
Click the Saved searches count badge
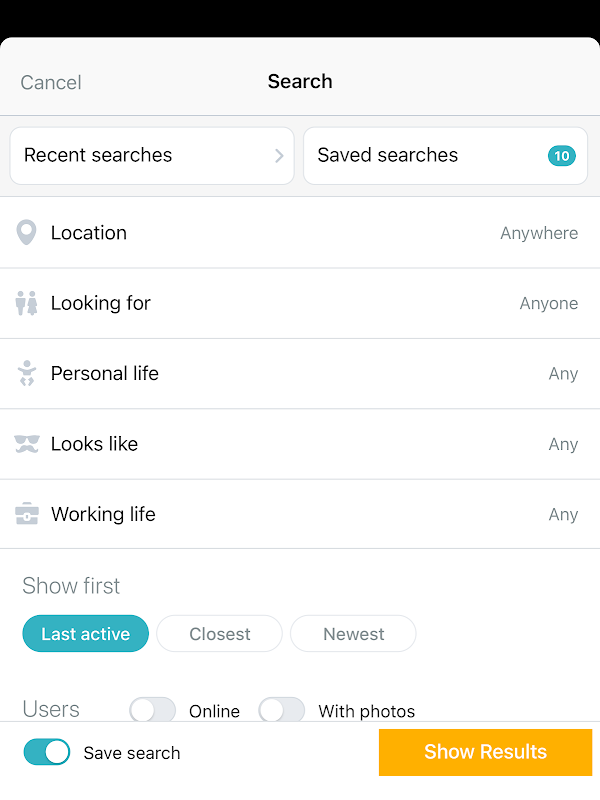pyautogui.click(x=561, y=156)
